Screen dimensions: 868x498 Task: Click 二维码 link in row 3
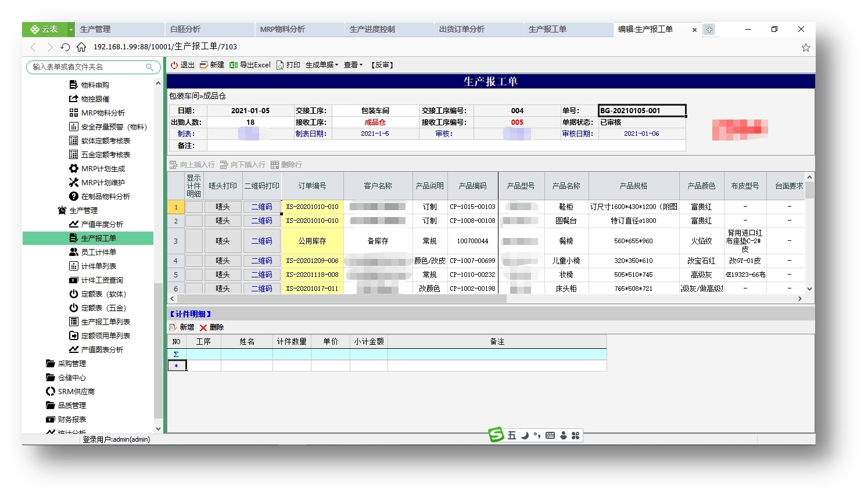pos(261,241)
